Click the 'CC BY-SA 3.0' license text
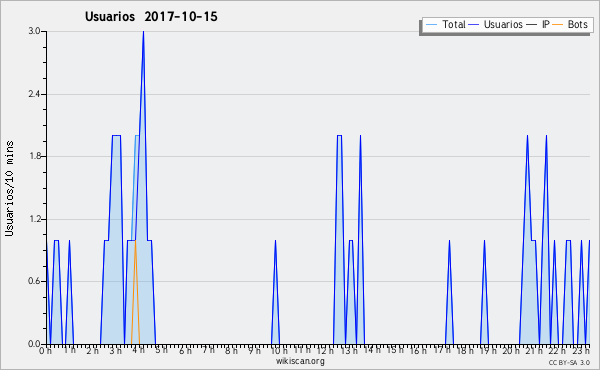The width and height of the screenshot is (600, 370). coord(569,362)
